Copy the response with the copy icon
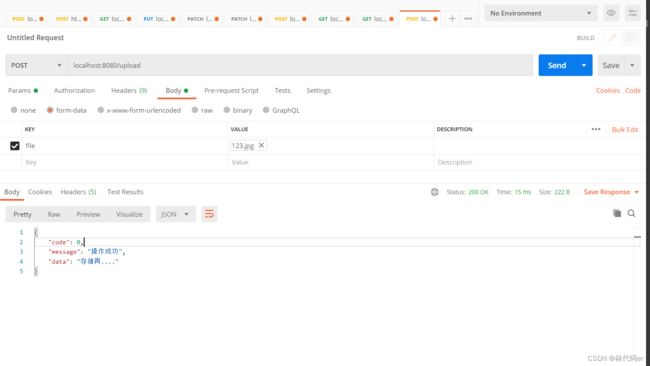Viewport: 650px width, 366px height. tap(617, 213)
